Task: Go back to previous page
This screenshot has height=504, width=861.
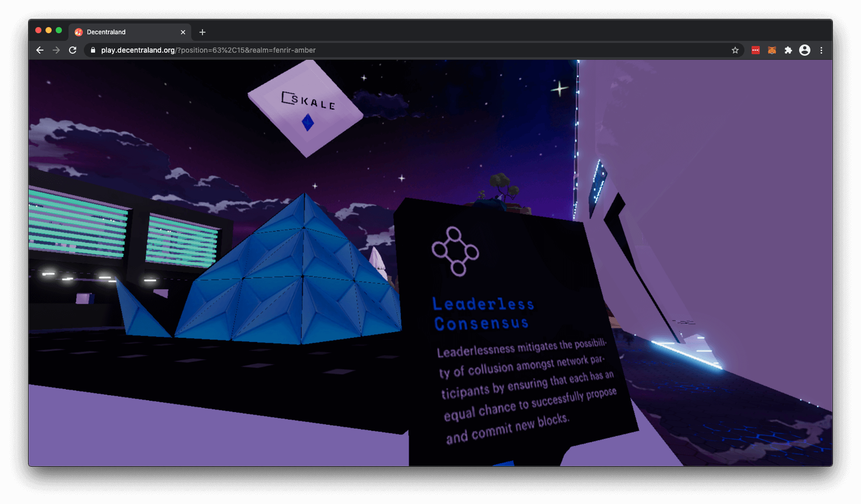Action: coord(40,50)
